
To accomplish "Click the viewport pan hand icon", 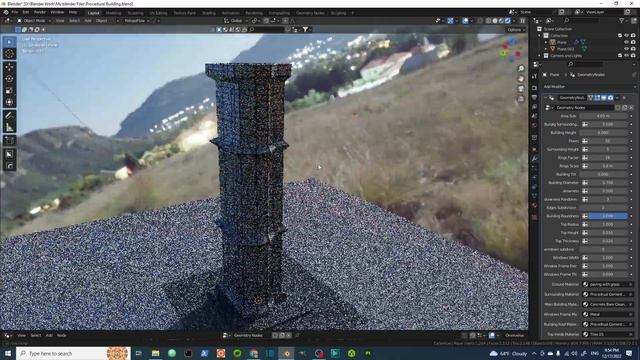I will 521,79.
